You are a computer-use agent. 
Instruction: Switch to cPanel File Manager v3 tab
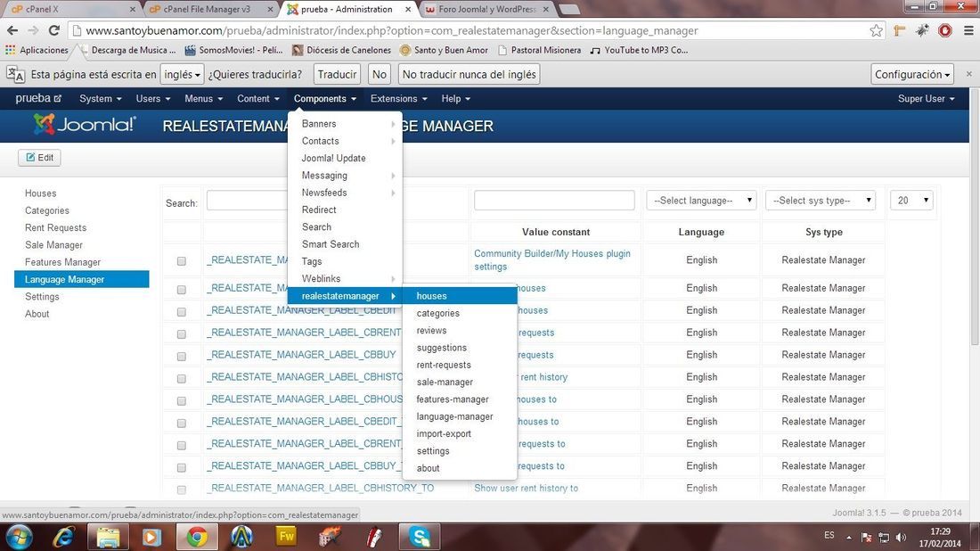(207, 9)
